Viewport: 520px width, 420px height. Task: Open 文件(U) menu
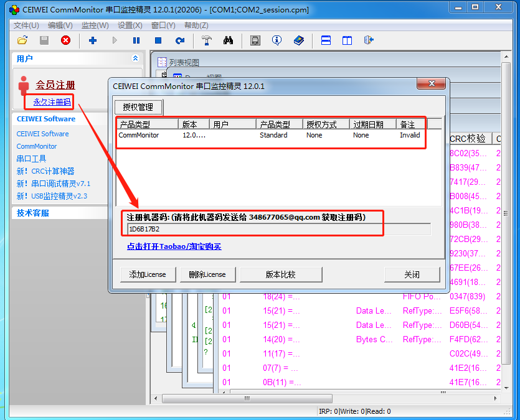26,26
